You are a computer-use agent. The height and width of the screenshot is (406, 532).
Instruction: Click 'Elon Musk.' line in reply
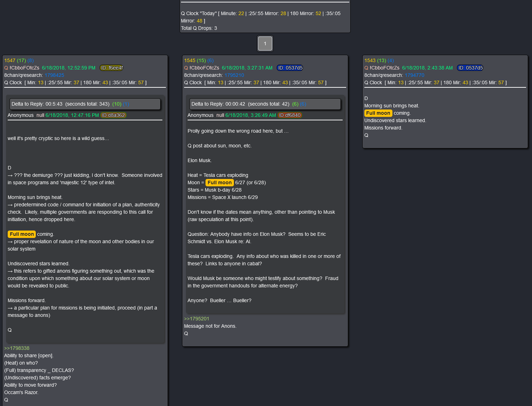point(200,160)
